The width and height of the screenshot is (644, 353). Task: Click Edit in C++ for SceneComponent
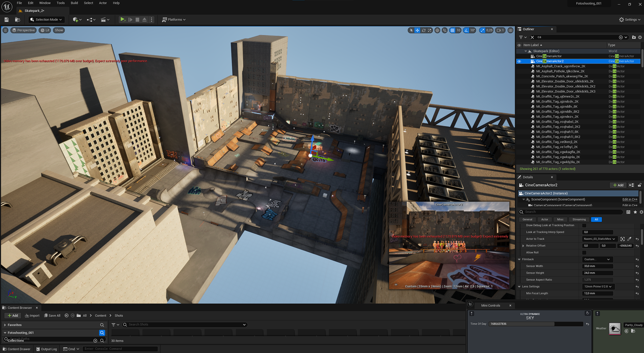[630, 199]
